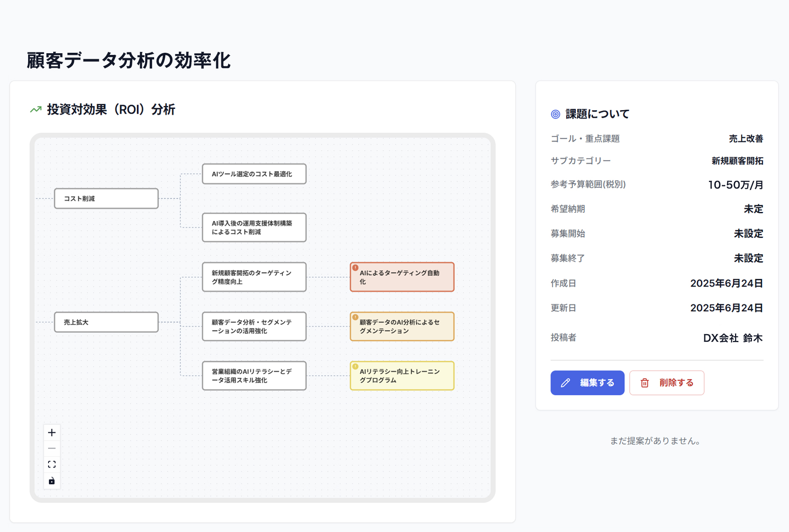Click the trend chart icon beside 投資対効果（ROI）分析
Image resolution: width=789 pixels, height=532 pixels.
(x=35, y=109)
